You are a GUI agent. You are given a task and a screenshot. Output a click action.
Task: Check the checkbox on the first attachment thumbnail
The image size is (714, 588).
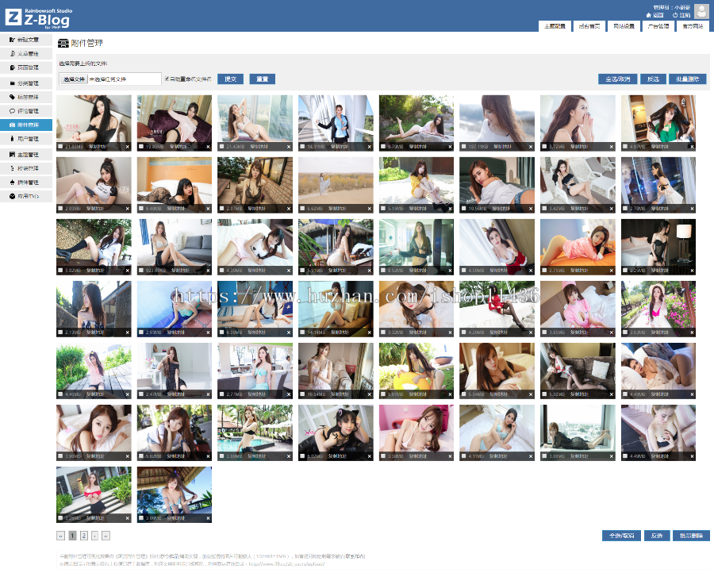pyautogui.click(x=60, y=147)
